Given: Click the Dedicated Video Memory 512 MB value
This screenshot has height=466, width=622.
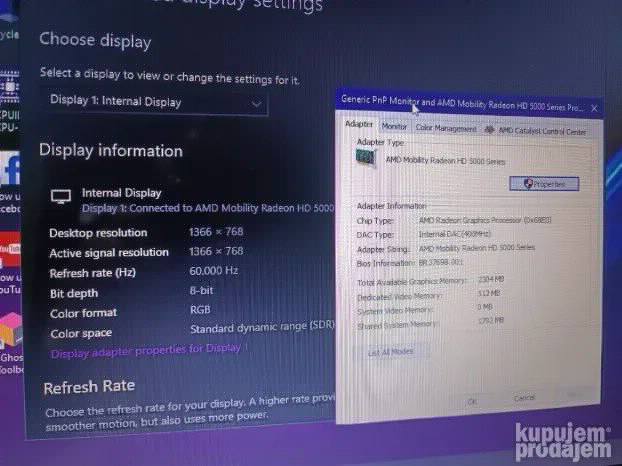Looking at the screenshot, I should [x=489, y=293].
